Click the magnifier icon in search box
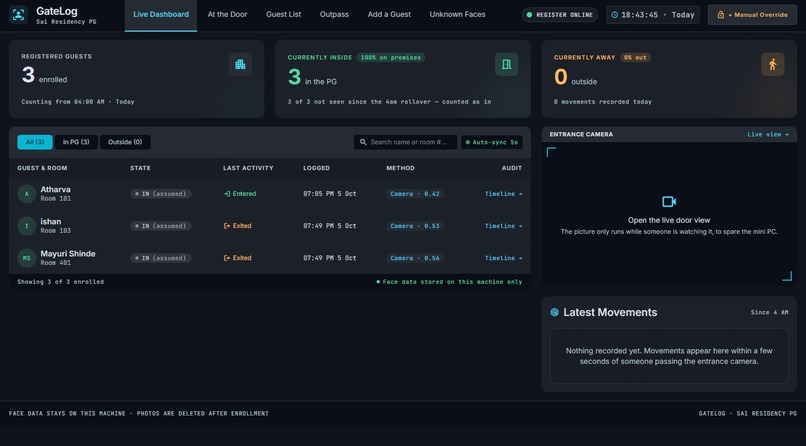Image resolution: width=806 pixels, height=446 pixels. click(363, 142)
